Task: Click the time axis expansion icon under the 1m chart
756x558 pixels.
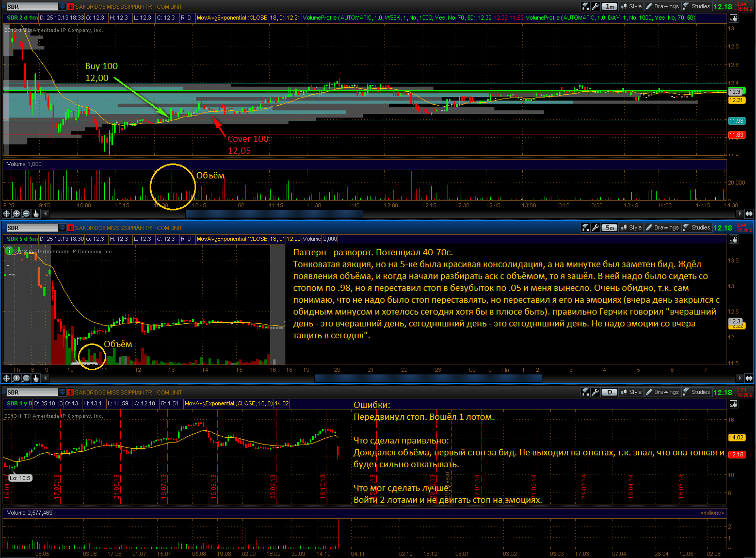Action: [x=748, y=213]
